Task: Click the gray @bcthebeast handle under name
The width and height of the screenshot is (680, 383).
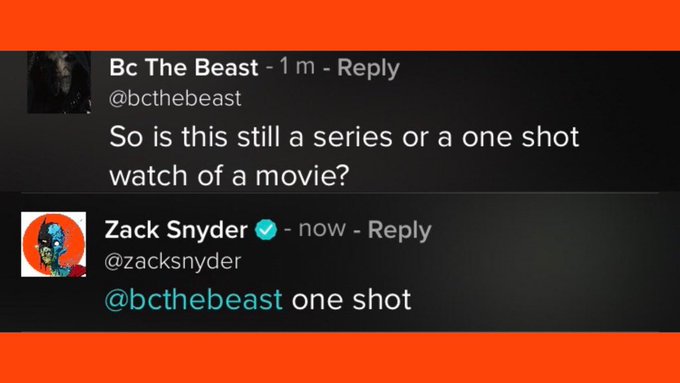Action: pyautogui.click(x=175, y=98)
